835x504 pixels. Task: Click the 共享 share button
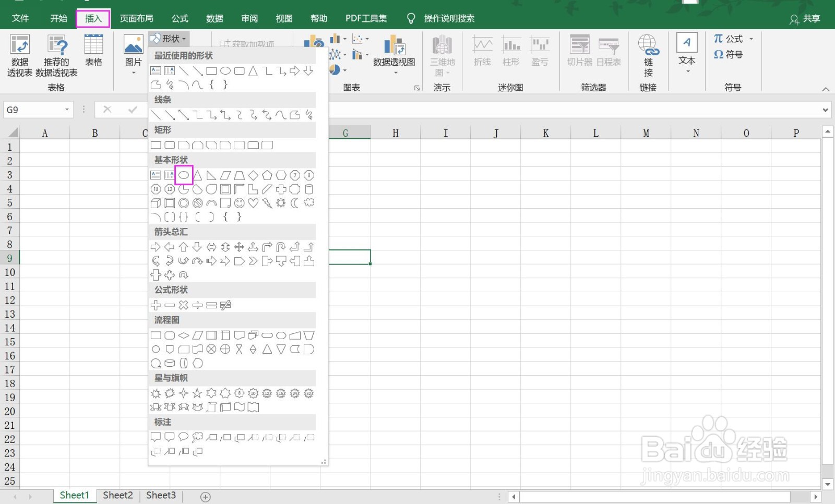point(805,19)
